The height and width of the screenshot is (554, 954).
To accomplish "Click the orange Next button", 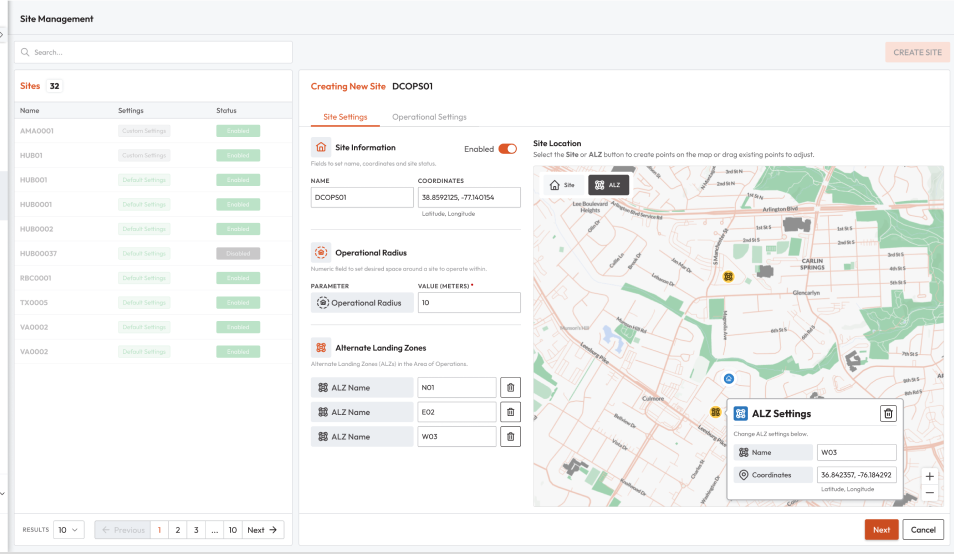I will click(881, 530).
